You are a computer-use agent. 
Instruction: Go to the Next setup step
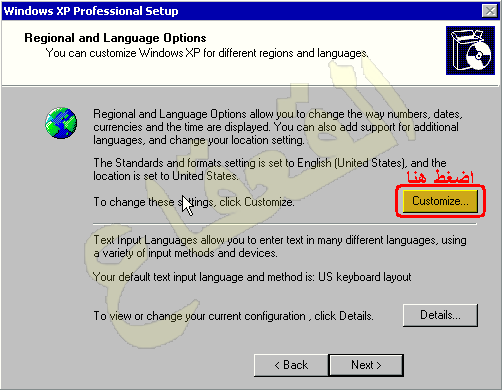click(x=366, y=365)
